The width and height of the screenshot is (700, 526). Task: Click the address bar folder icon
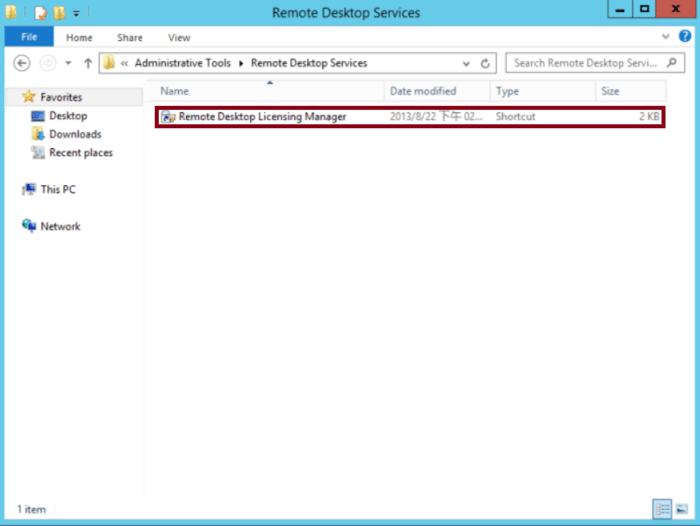(x=109, y=63)
